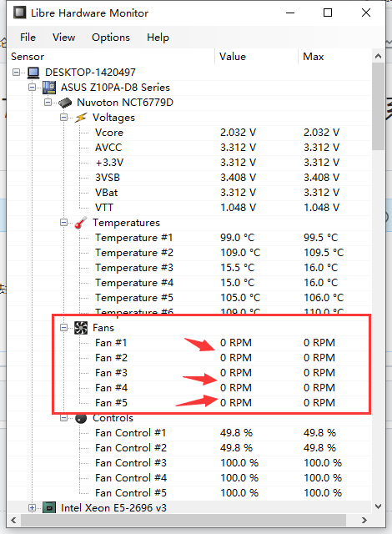Image resolution: width=392 pixels, height=534 pixels.
Task: Select the +3.3V sensor row
Action: point(189,163)
